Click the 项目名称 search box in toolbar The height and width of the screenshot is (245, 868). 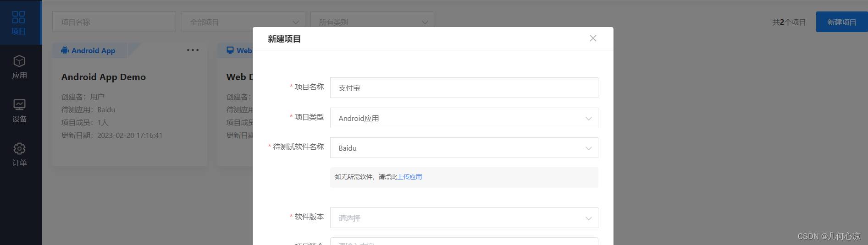pos(114,22)
